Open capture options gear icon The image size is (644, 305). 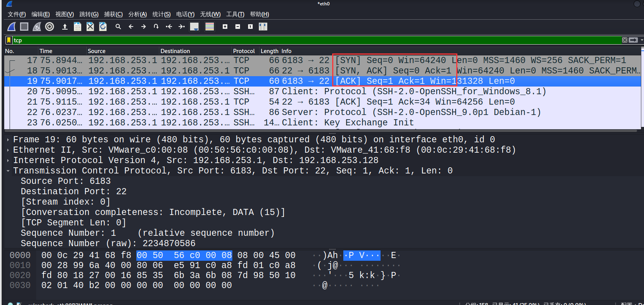[50, 27]
